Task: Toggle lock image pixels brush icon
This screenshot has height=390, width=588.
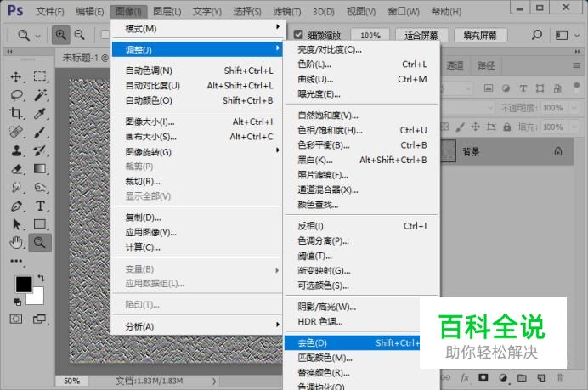Action: pyautogui.click(x=460, y=127)
